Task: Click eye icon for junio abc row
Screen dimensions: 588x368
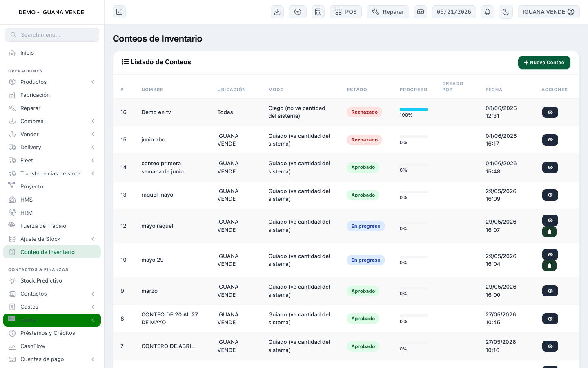Action: (x=550, y=140)
